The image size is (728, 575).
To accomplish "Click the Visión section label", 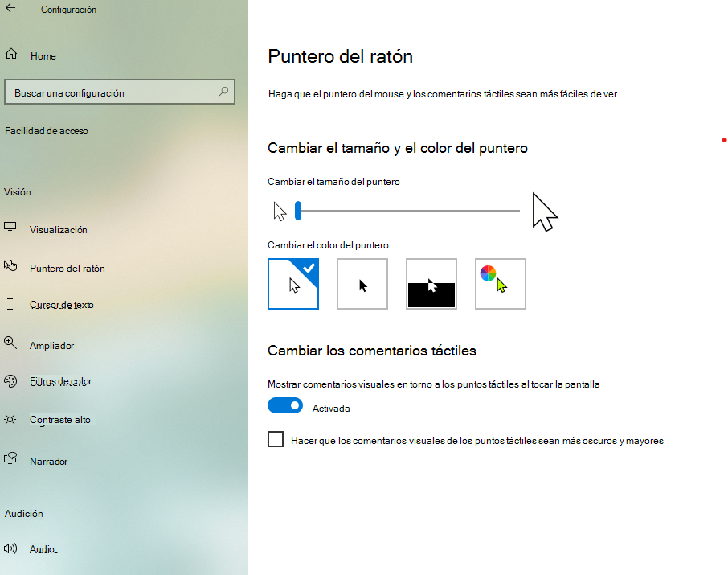I will point(18,192).
